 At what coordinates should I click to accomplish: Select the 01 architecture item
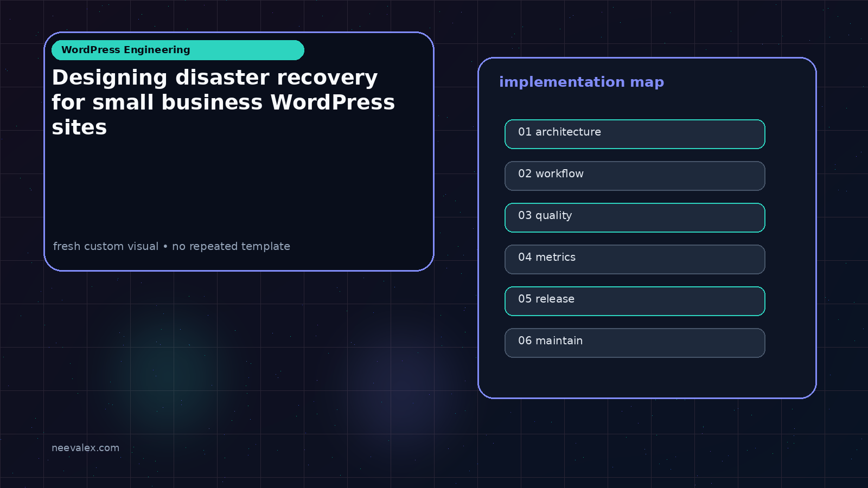(x=635, y=134)
